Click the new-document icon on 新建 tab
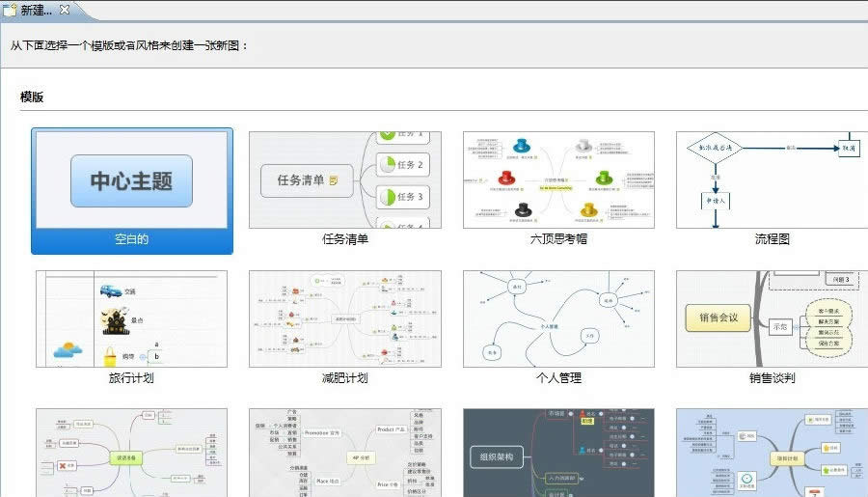868x497 pixels. (x=10, y=10)
